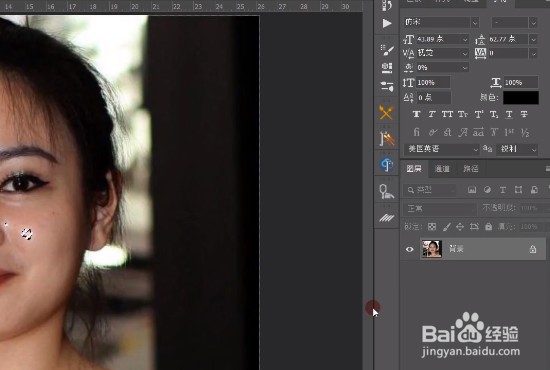Click the Background layer lock icon
The width and height of the screenshot is (550, 370).
tap(532, 249)
